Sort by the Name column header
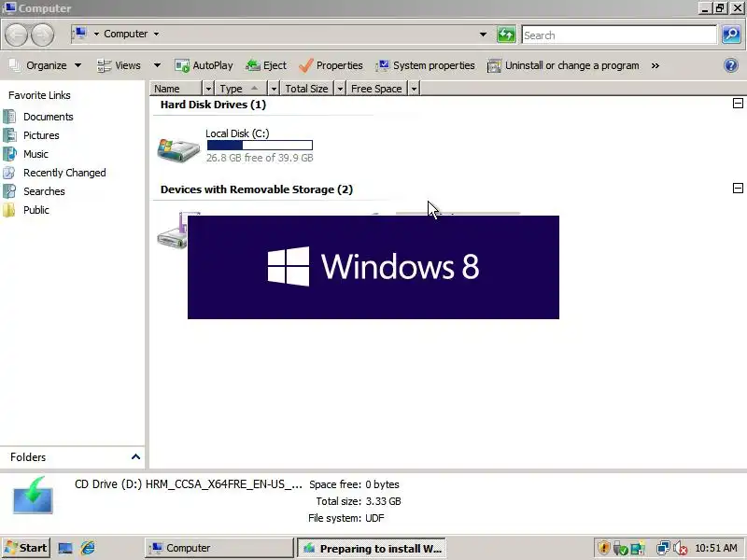The width and height of the screenshot is (747, 560). coord(176,89)
